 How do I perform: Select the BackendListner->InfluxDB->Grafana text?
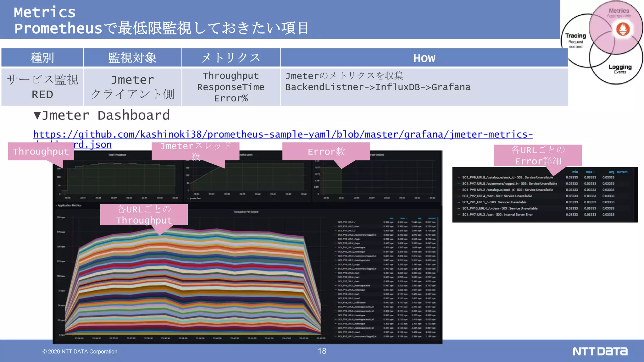[x=378, y=87]
